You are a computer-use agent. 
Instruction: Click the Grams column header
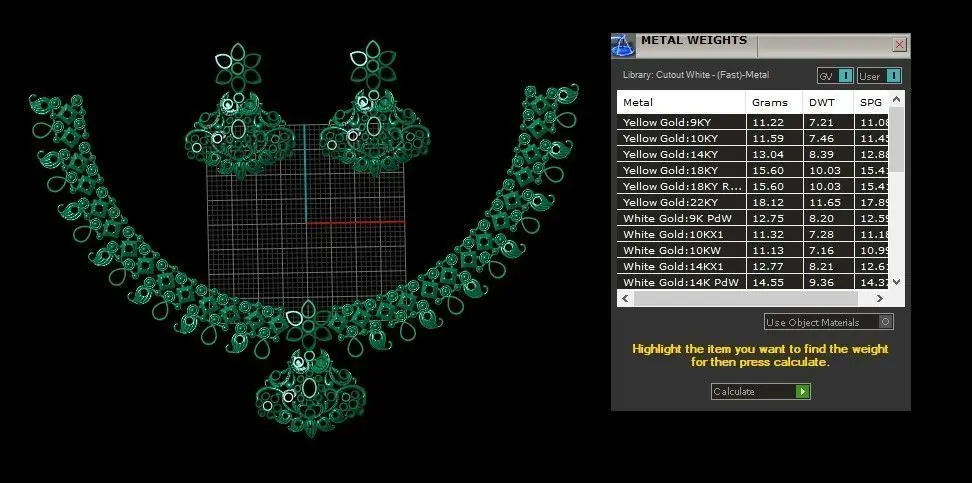pyautogui.click(x=774, y=102)
